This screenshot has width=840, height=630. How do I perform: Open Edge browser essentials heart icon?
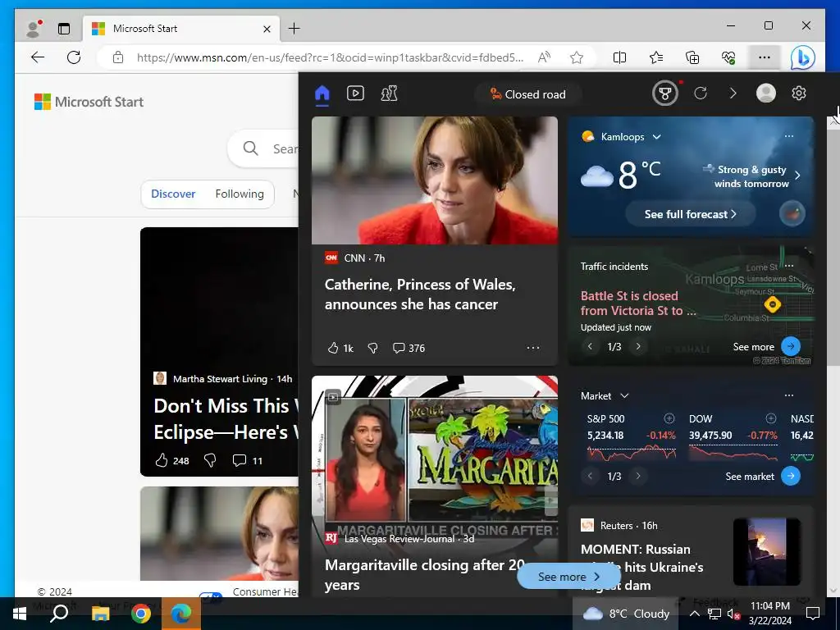728,57
